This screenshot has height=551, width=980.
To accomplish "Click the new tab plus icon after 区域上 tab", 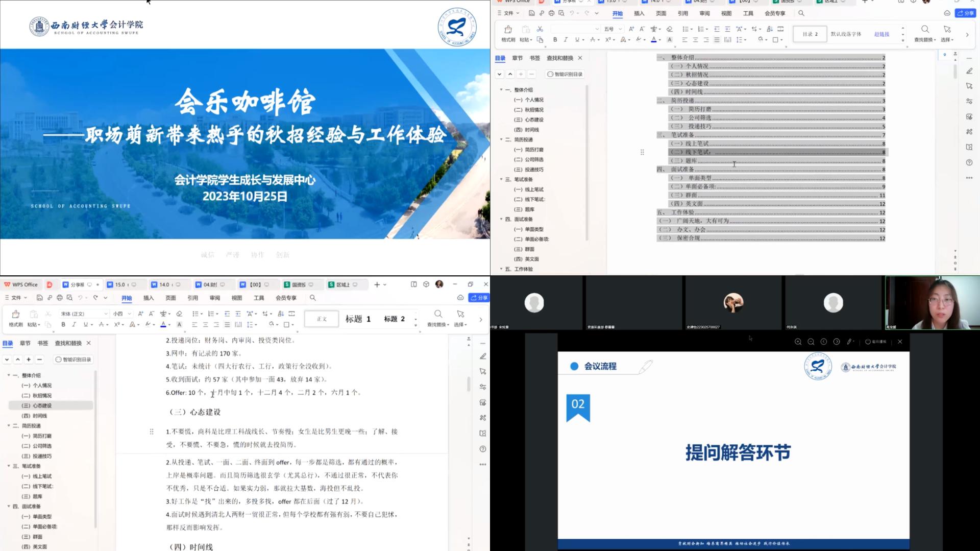I will click(x=377, y=284).
